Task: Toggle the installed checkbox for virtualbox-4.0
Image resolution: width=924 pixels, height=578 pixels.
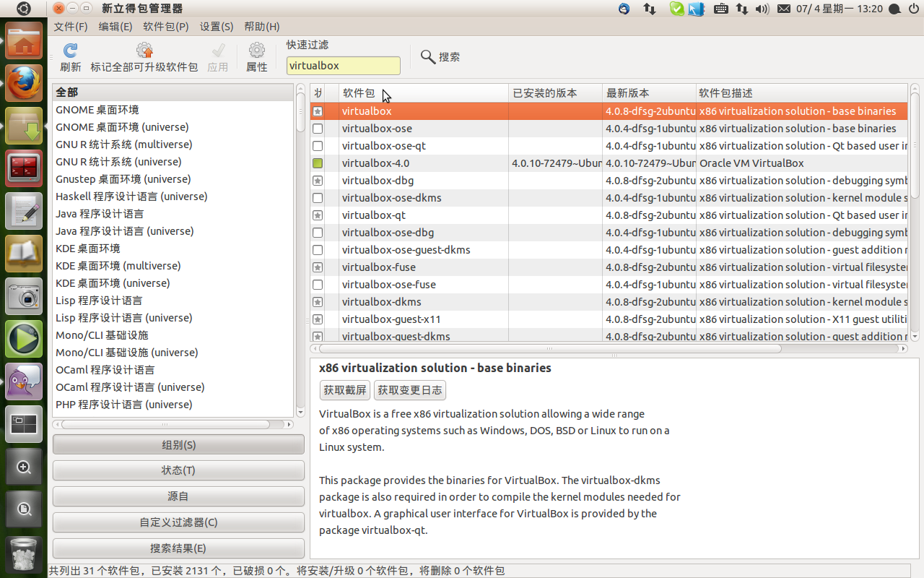Action: point(318,163)
